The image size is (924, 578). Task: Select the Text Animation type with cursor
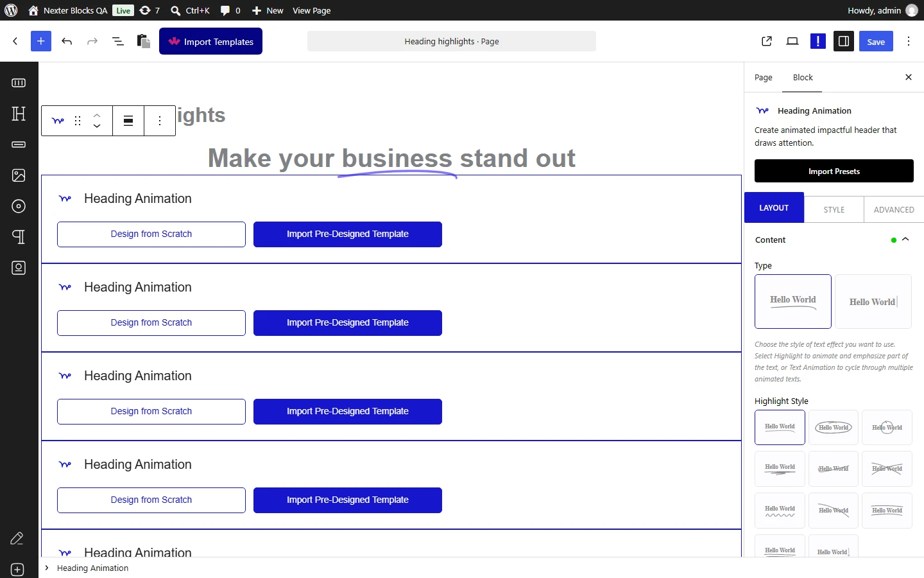873,301
